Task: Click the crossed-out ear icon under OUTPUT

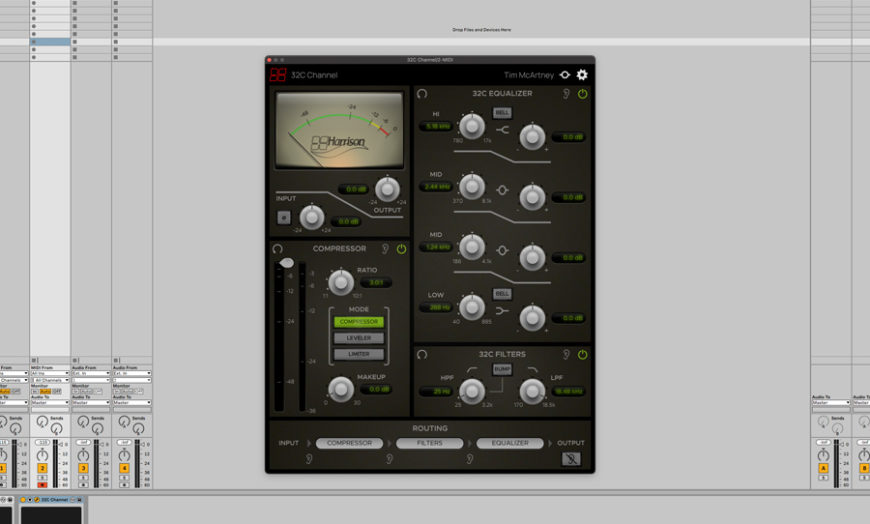Action: (571, 458)
